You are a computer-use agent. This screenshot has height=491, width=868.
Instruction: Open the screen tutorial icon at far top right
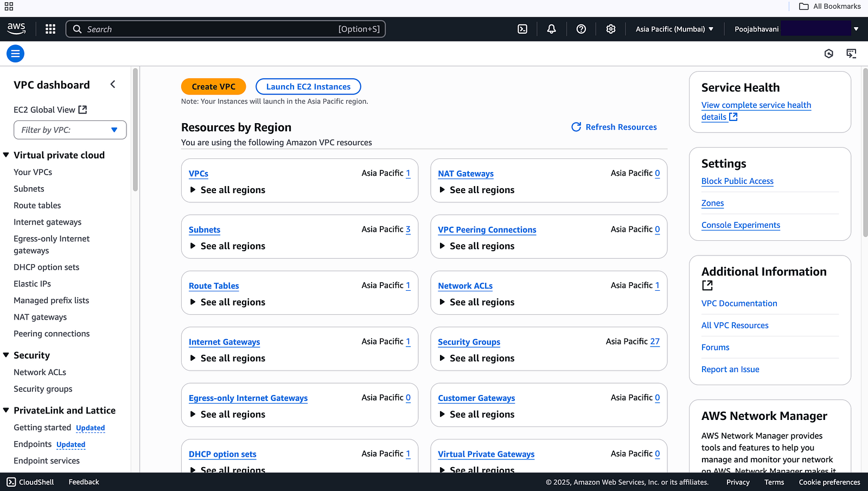pos(851,54)
